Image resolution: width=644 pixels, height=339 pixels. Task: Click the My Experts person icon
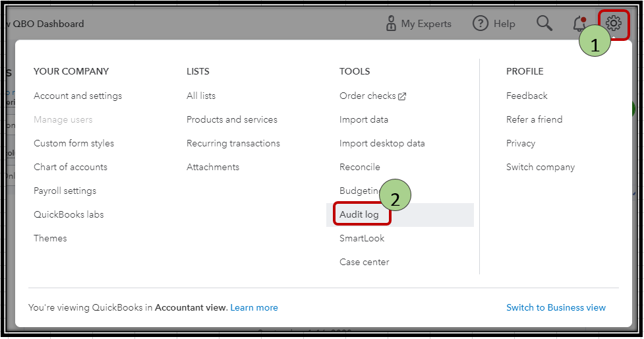tap(391, 24)
